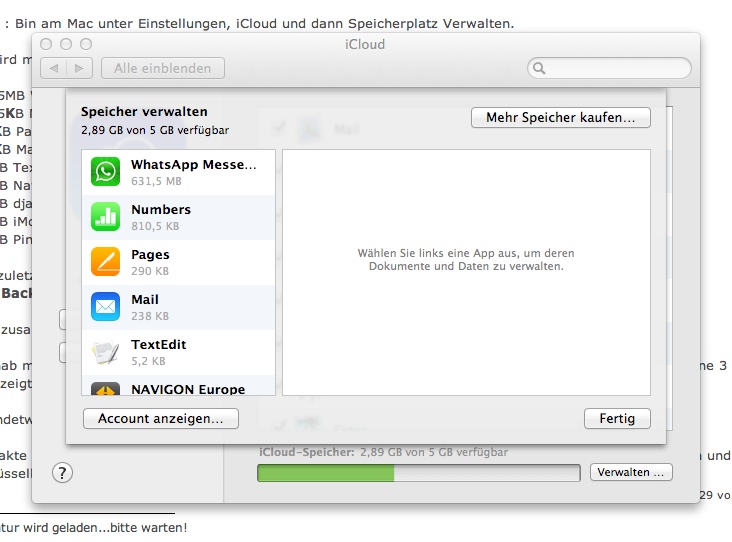Click the magnifying glass search icon
The width and height of the screenshot is (732, 542).
[539, 68]
